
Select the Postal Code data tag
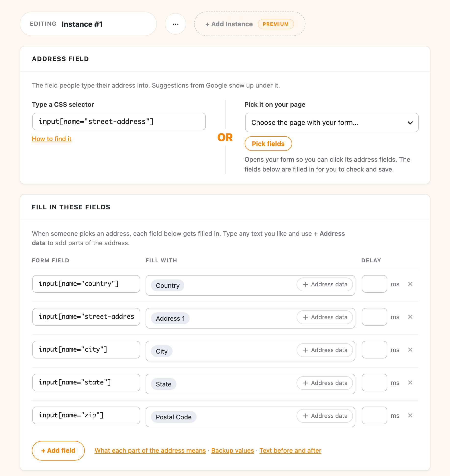point(174,417)
